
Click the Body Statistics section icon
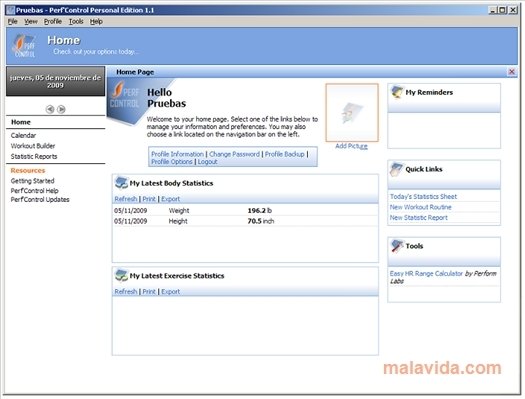[121, 183]
